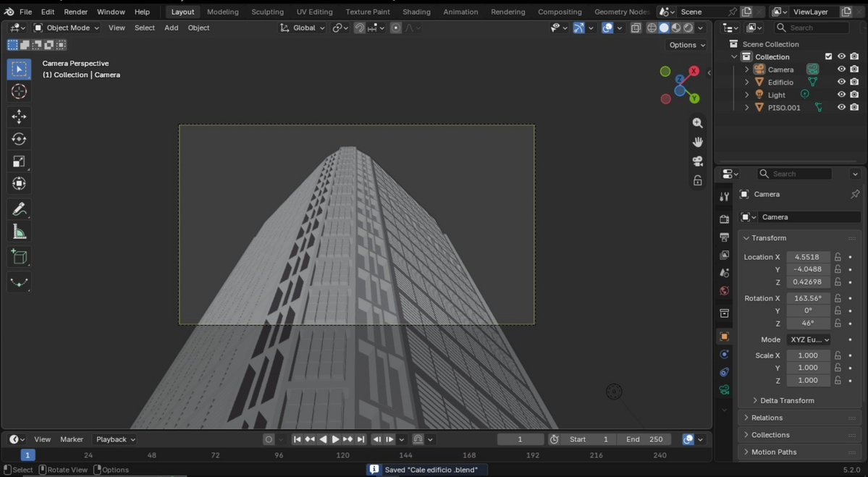Viewport: 868px width, 477px height.
Task: Click the Blender logo menu icon
Action: 9,12
